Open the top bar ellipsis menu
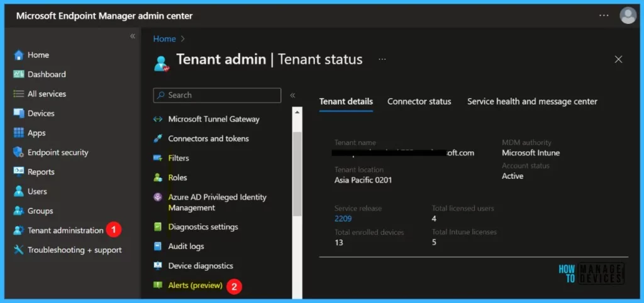Screen dimensions: 644x303 pos(604,16)
